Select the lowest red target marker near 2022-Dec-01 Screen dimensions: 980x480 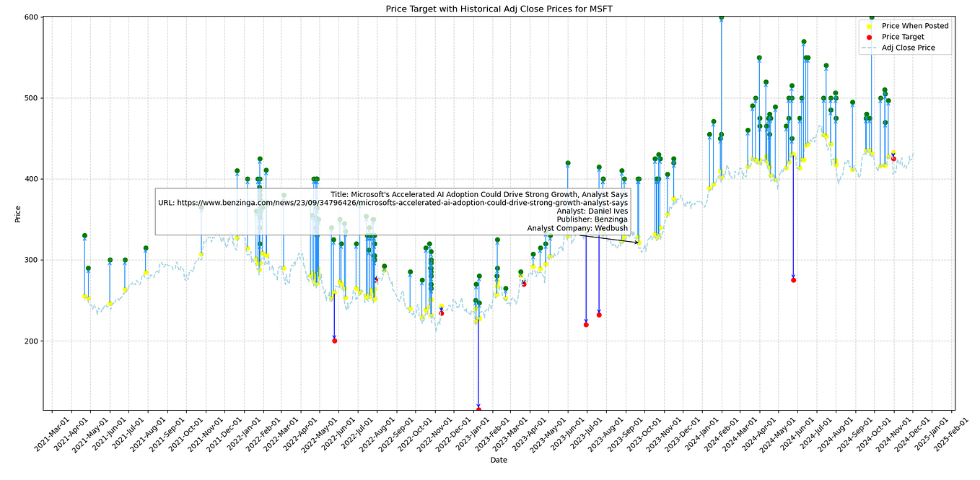pyautogui.click(x=478, y=407)
